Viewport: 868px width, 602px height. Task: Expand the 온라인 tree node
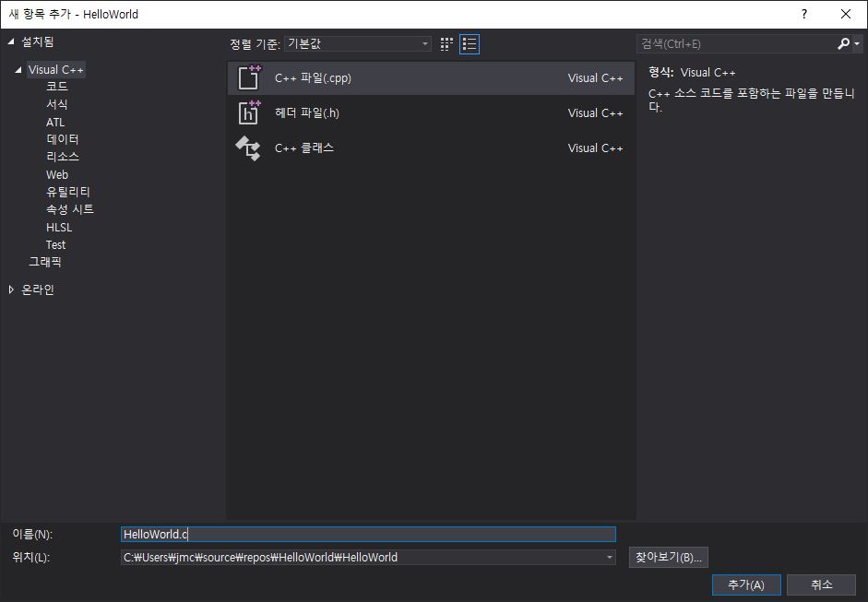click(x=11, y=289)
